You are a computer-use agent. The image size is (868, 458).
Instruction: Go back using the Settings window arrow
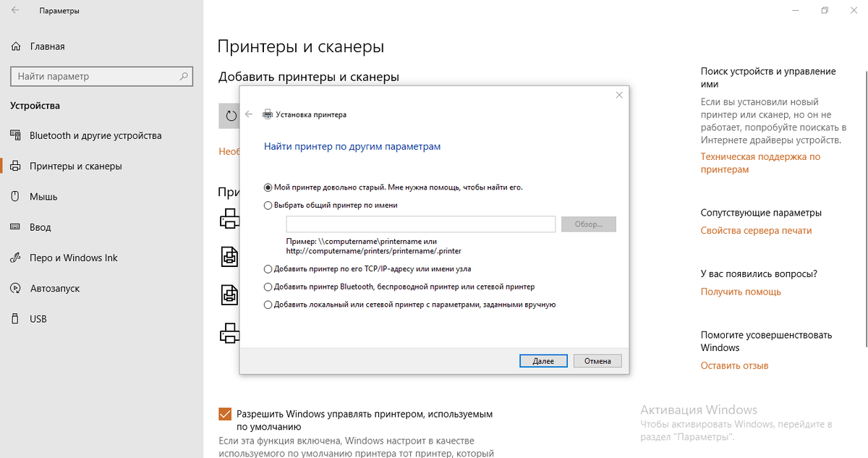pos(15,11)
